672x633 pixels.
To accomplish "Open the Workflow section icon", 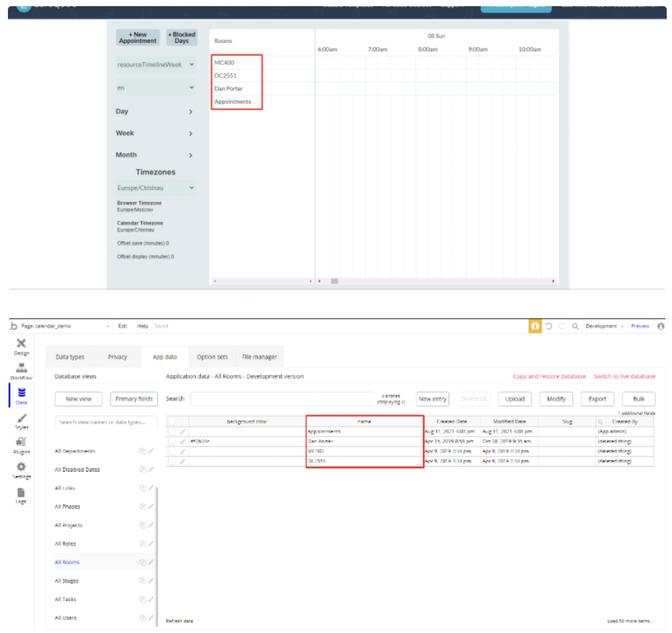I will tap(21, 370).
